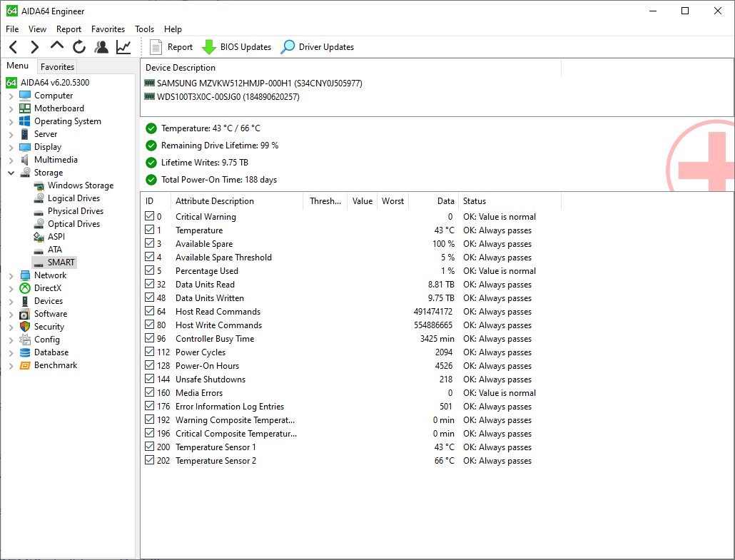Toggle the Media Errors checkbox
The height and width of the screenshot is (560, 735).
pos(150,392)
